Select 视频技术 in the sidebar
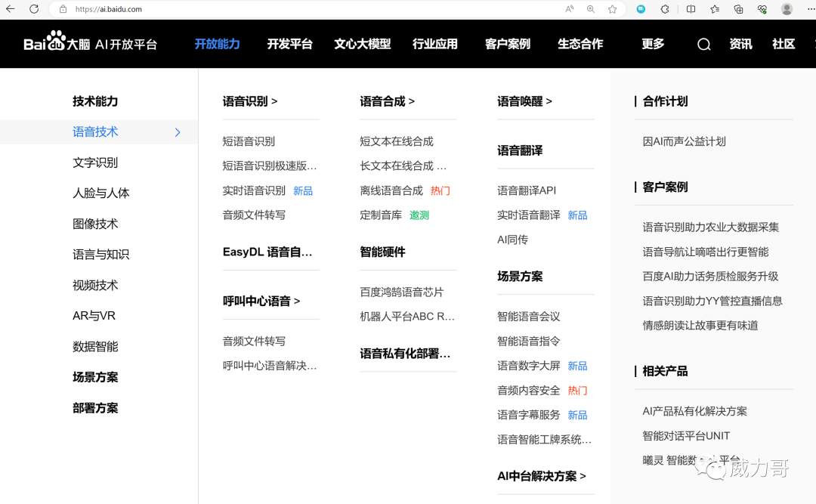816x504 pixels. (95, 286)
